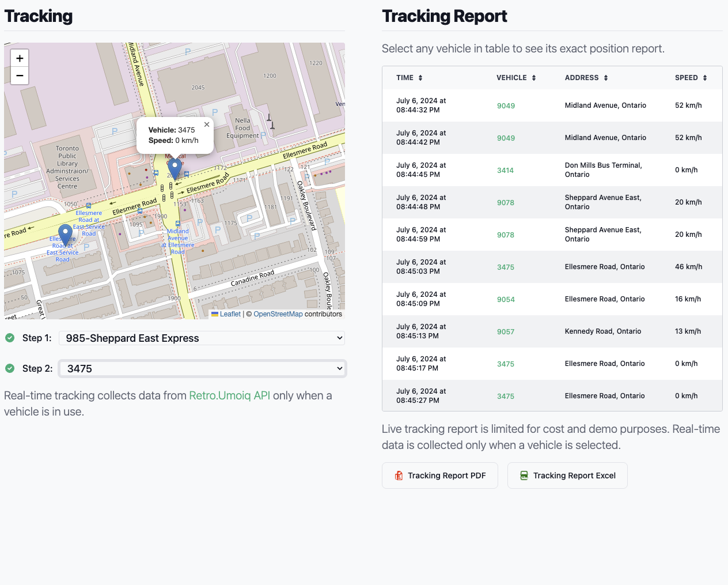The image size is (728, 585).
Task: Click the Excel icon on Tracking Report Excel
Action: click(x=524, y=475)
